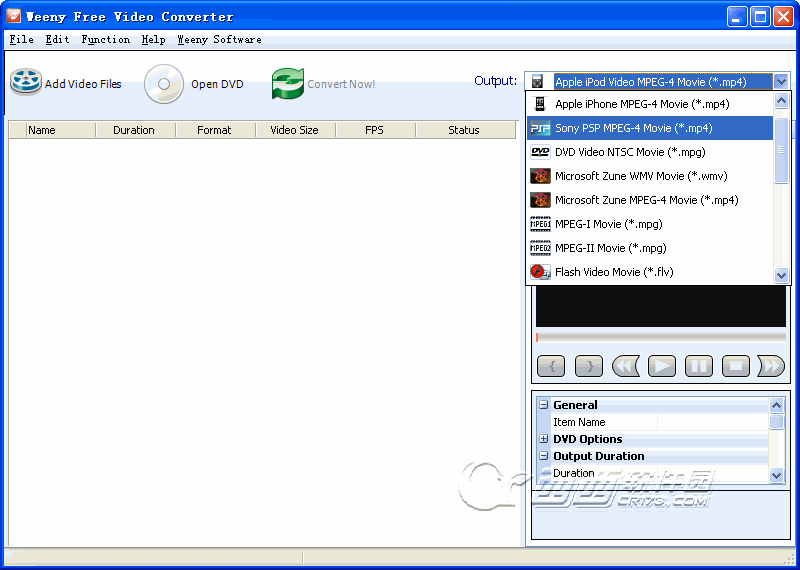This screenshot has height=570, width=800.
Task: Click the iPod icon in Output combo box
Action: (x=537, y=82)
